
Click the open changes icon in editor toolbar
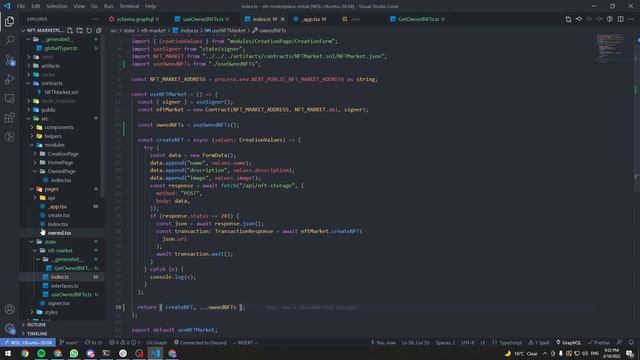click(x=568, y=19)
